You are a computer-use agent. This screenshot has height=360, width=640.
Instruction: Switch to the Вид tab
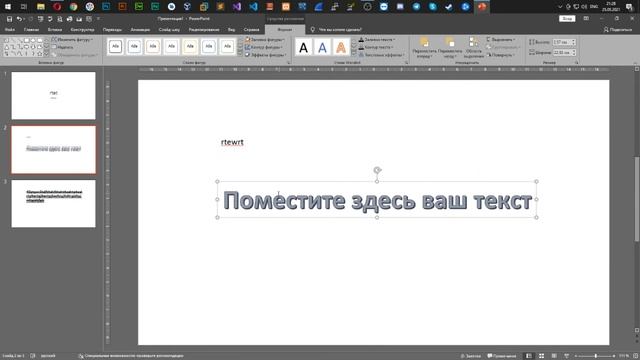[231, 30]
